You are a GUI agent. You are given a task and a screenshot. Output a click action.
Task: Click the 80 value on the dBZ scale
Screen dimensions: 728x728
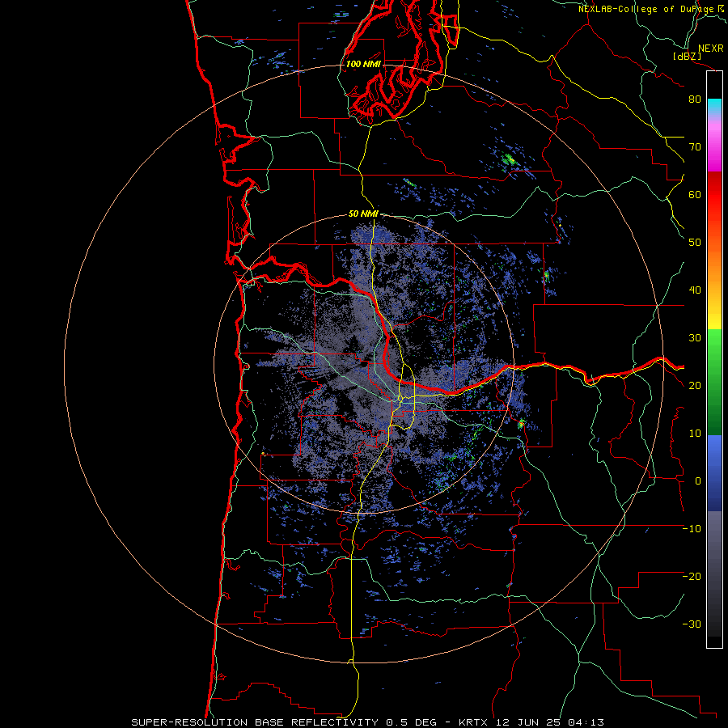[x=695, y=99]
